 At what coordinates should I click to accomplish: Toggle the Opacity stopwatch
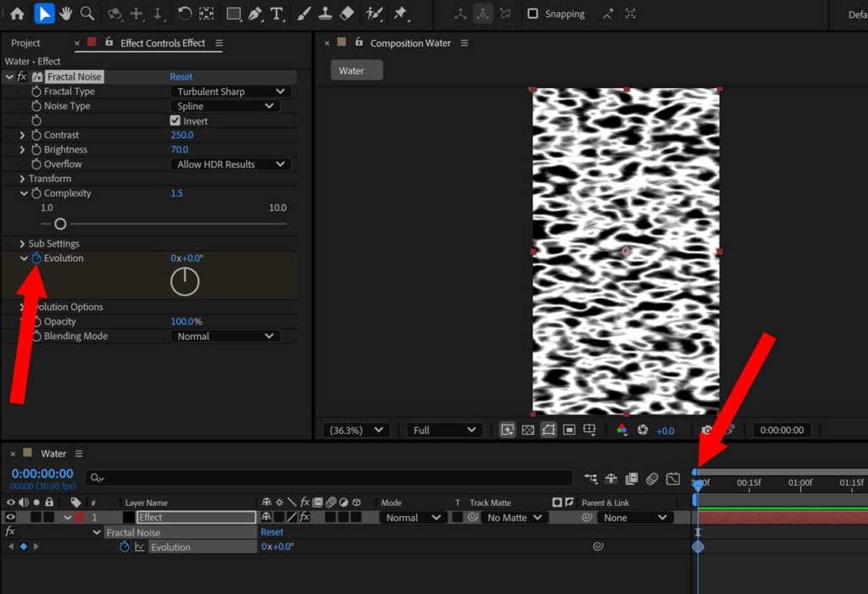pyautogui.click(x=36, y=322)
